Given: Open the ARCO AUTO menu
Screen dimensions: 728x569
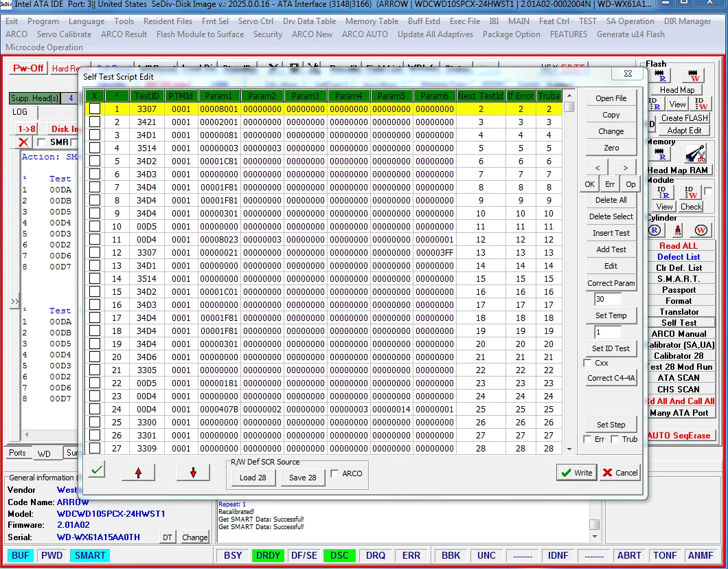Looking at the screenshot, I should [365, 34].
